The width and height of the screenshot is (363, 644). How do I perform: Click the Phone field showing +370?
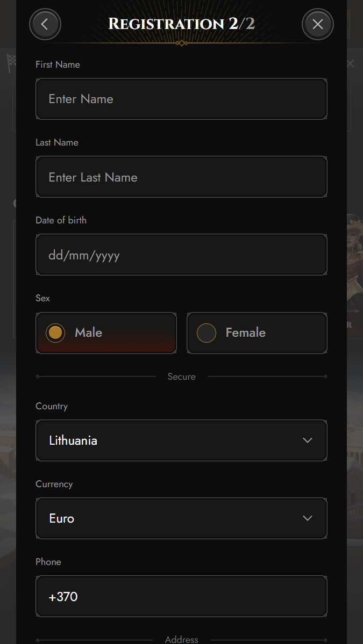(181, 596)
